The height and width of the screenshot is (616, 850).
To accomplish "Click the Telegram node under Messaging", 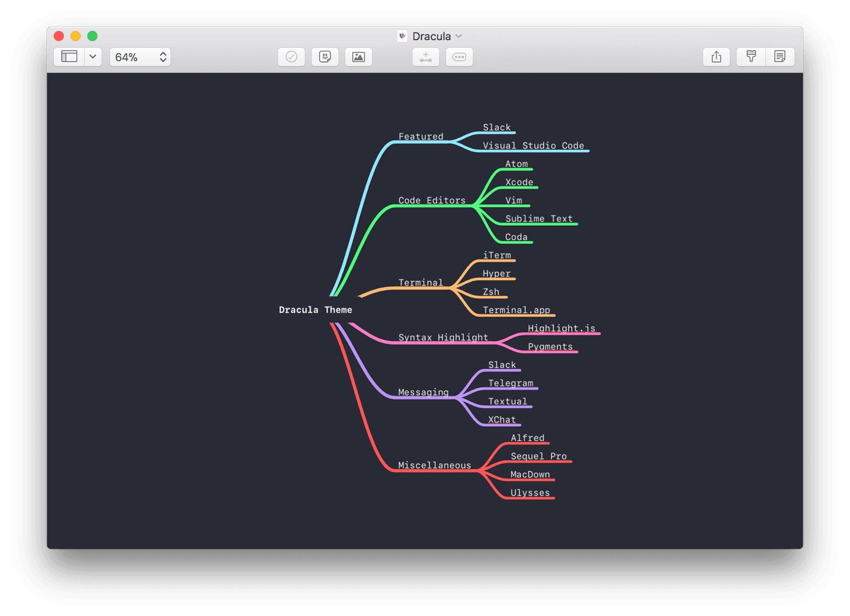I will (511, 383).
